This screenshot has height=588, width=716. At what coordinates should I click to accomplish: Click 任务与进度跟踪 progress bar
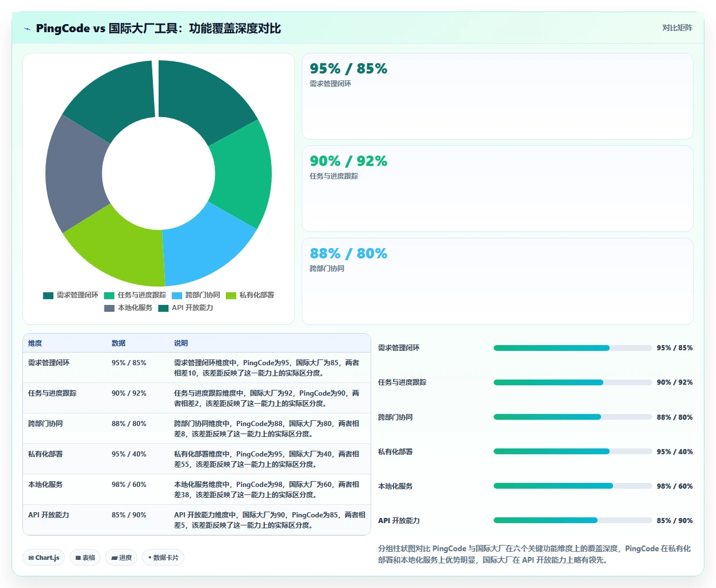point(573,382)
